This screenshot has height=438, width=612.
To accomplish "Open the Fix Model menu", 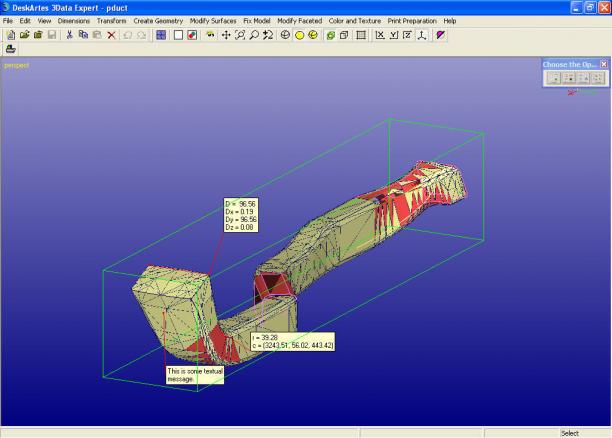I will 257,21.
